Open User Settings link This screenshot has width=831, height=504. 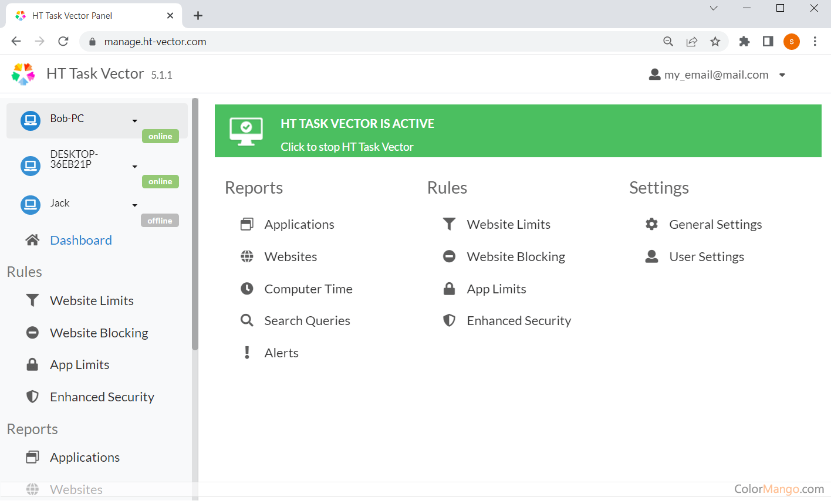pos(706,256)
